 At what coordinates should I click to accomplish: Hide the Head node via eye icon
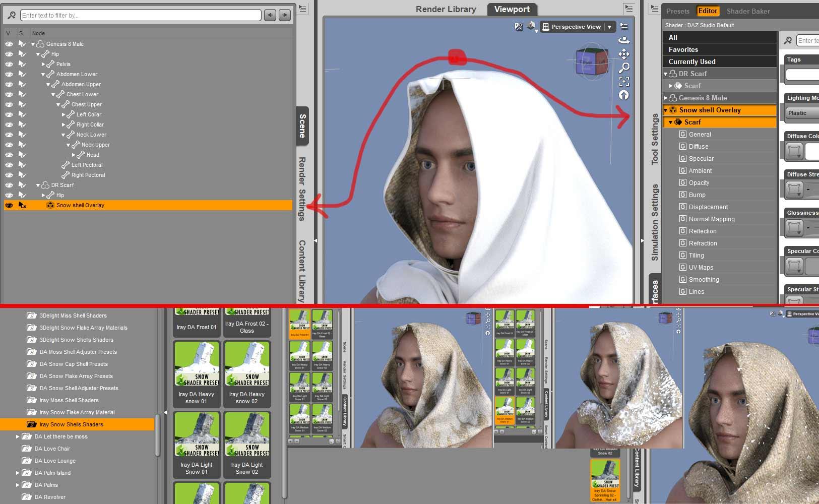(9, 155)
